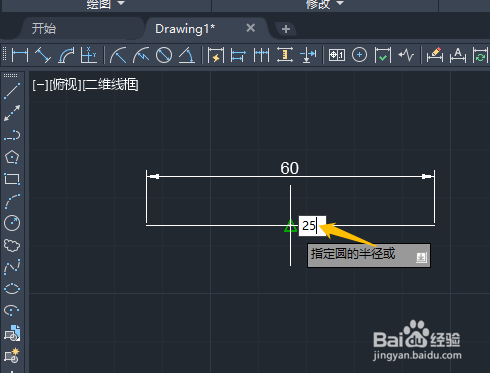Select the Jogged Linear dimension tool

pos(406,55)
